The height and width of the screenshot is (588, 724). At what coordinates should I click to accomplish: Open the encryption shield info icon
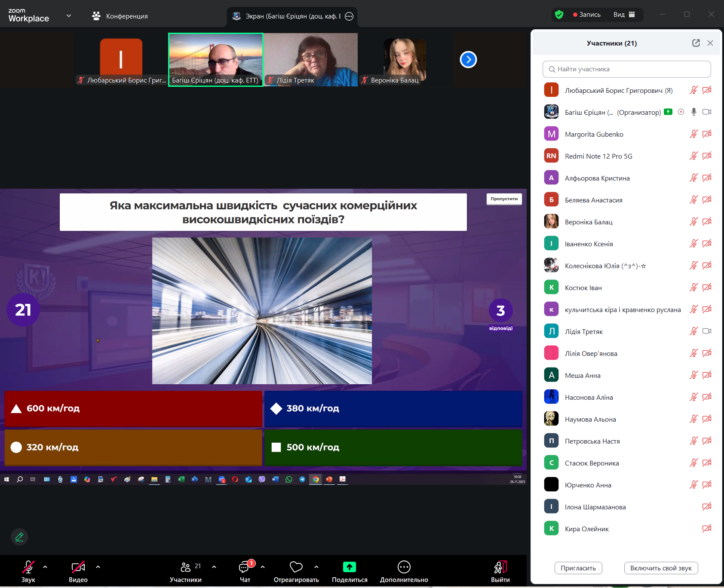click(x=559, y=15)
